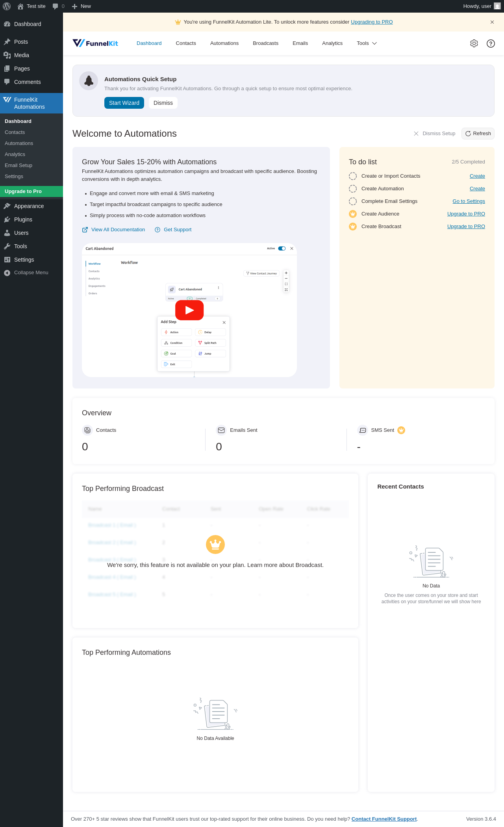The height and width of the screenshot is (827, 504).
Task: Click the FunnelKit logo in the header
Action: [x=95, y=43]
